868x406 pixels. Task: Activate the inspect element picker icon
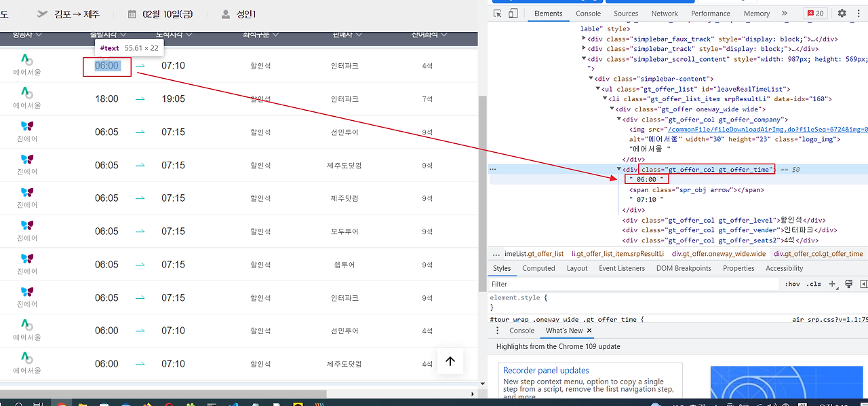tap(497, 13)
